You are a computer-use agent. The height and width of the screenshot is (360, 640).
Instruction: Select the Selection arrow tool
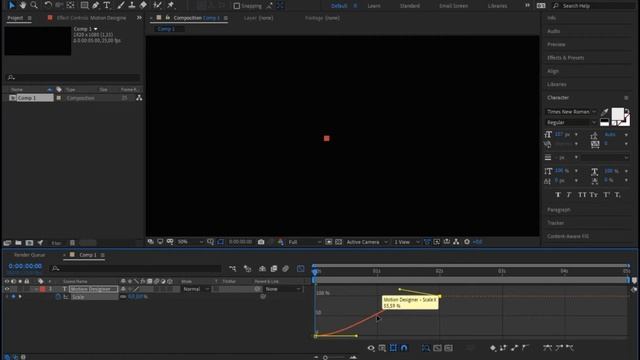tap(11, 5)
